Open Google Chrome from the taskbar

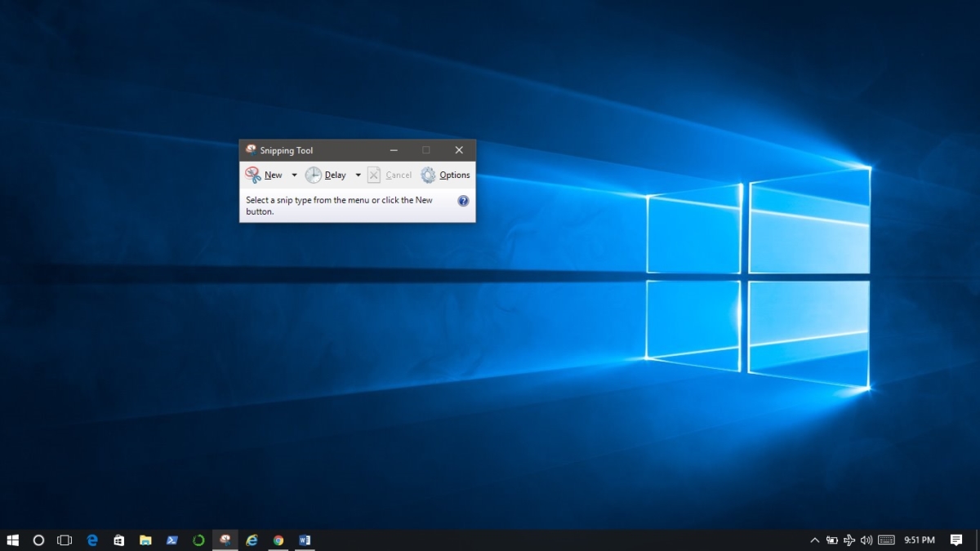pos(278,540)
